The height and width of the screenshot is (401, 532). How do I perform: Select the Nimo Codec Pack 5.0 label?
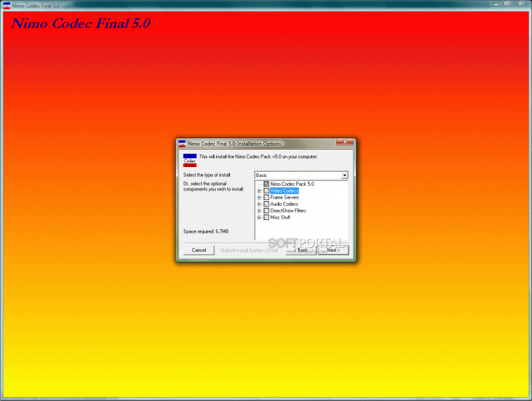[292, 184]
